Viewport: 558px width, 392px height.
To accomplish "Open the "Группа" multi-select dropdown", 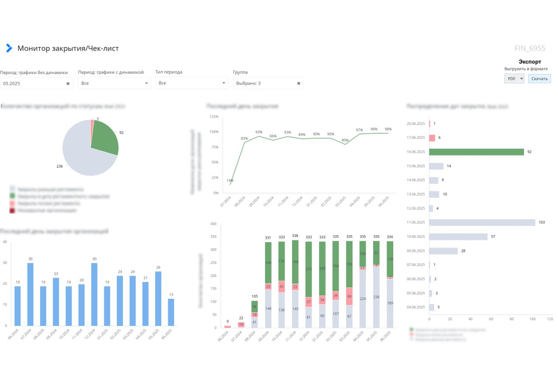I will (268, 83).
